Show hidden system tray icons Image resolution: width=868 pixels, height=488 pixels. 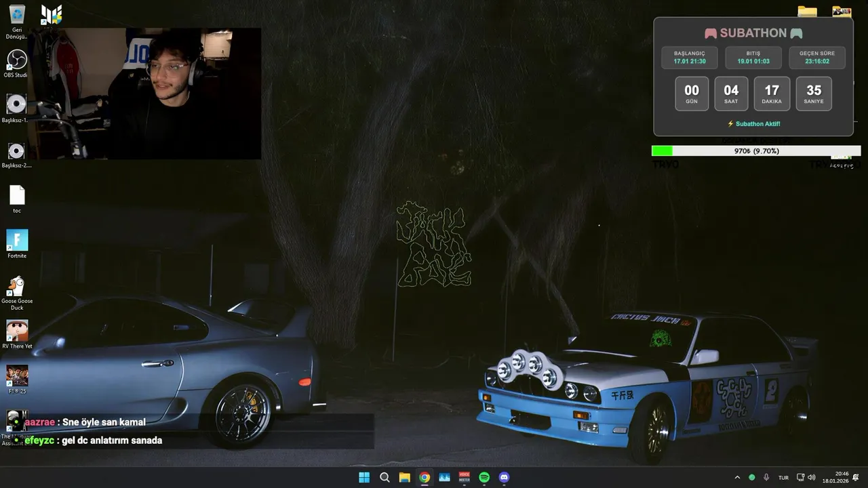[x=737, y=477]
